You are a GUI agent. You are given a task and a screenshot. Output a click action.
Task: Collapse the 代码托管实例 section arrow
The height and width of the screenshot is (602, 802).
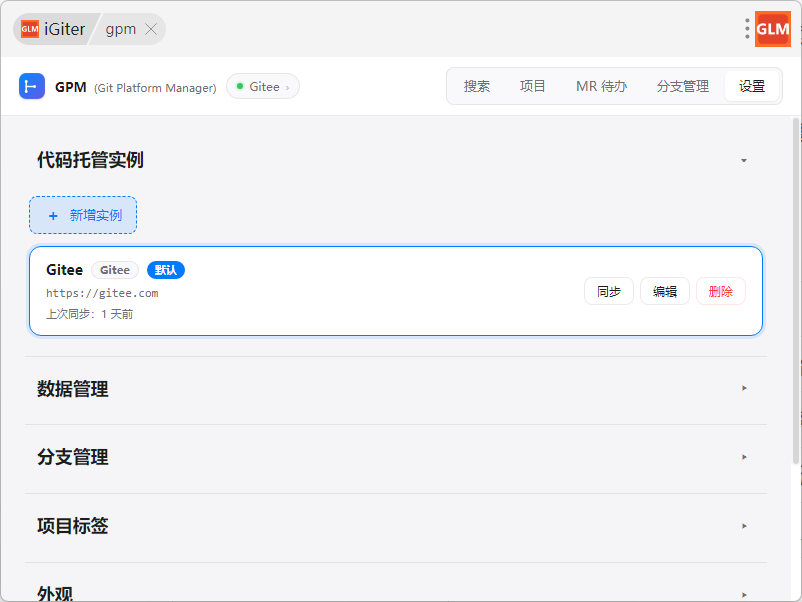(744, 161)
